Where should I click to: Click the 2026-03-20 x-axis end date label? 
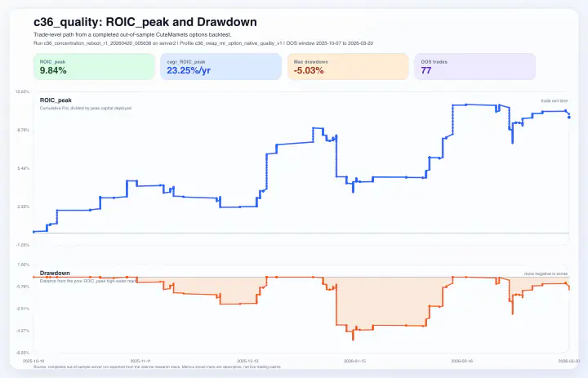[568, 359]
